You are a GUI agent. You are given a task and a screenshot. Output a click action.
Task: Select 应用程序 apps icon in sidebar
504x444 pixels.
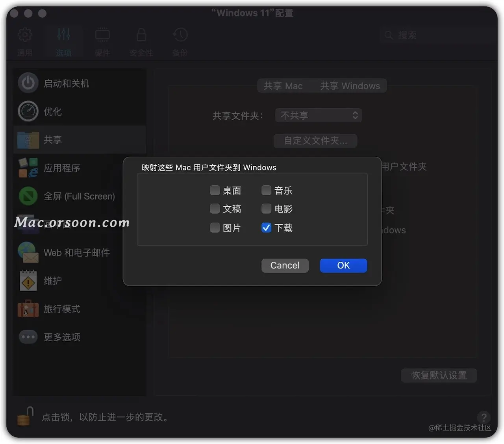click(28, 168)
